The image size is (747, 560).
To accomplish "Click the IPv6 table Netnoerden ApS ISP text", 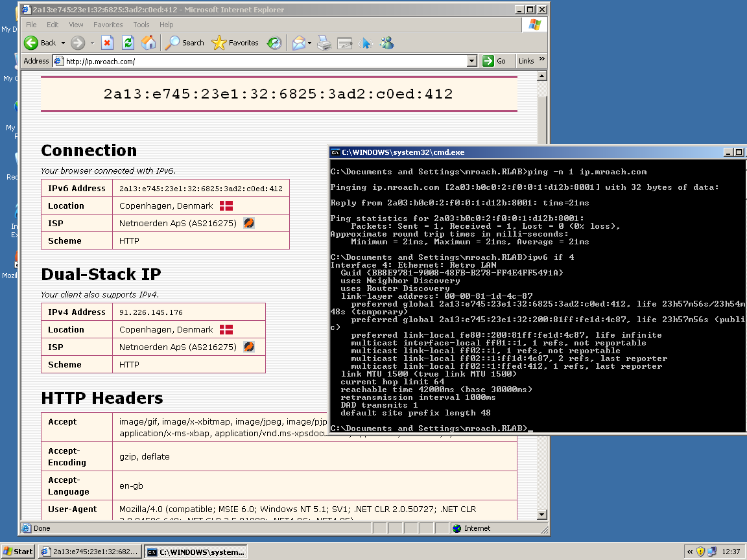I will (x=178, y=223).
